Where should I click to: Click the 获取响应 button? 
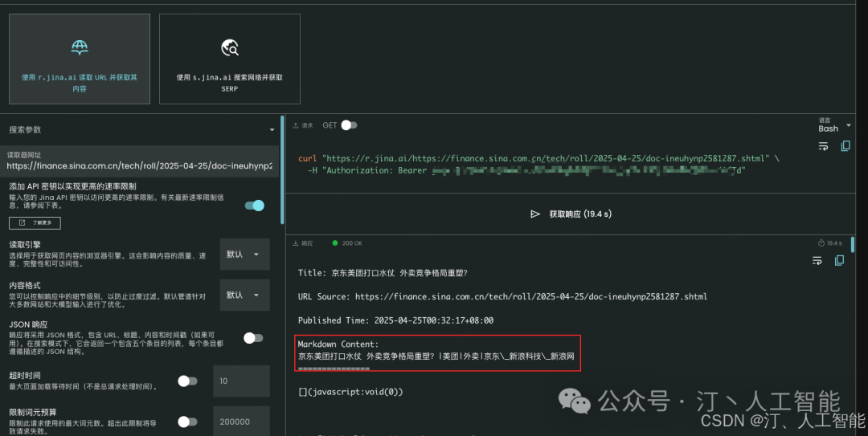pyautogui.click(x=571, y=214)
